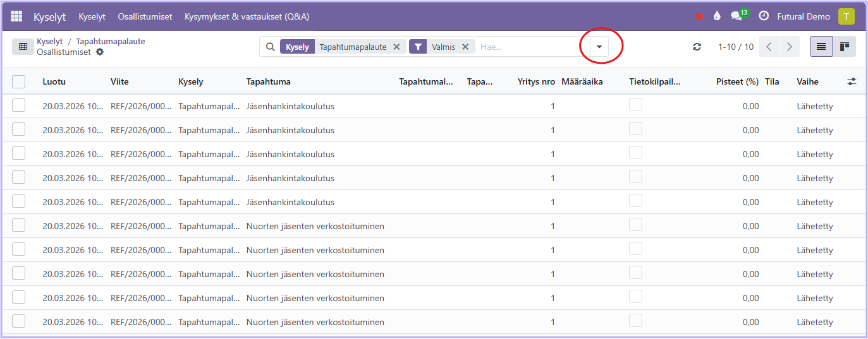Open the user avatar menu
Image resolution: width=868 pixels, height=339 pixels.
846,16
